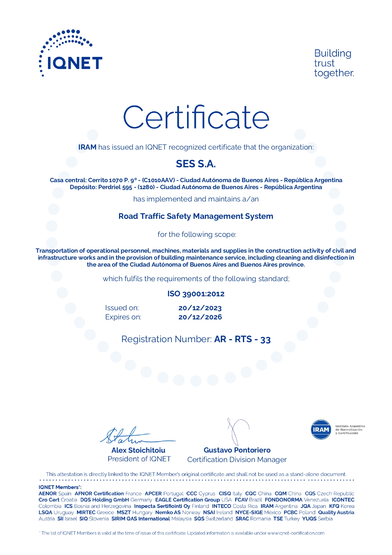Viewport: 392px width, 555px height.
Task: Click the issued date 20/12/2023
Action: [200, 308]
